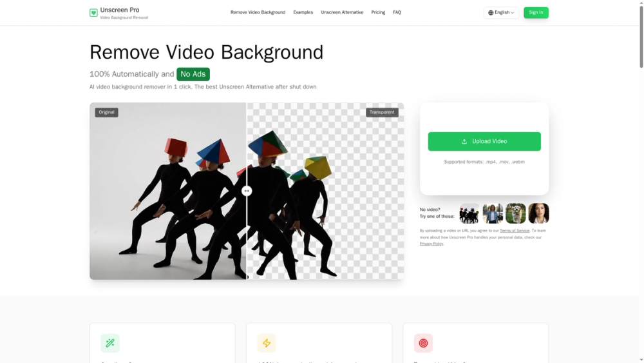Open the Pricing page
This screenshot has width=644, height=363.
378,12
